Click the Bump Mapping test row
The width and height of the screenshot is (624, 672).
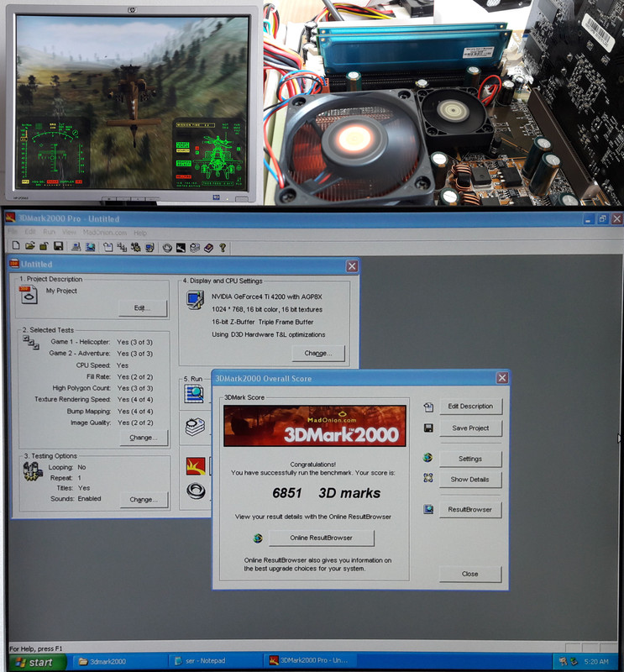pos(110,412)
